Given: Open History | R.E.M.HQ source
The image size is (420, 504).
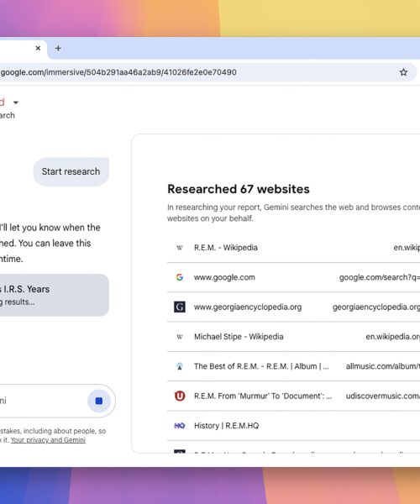Looking at the screenshot, I should [x=293, y=426].
